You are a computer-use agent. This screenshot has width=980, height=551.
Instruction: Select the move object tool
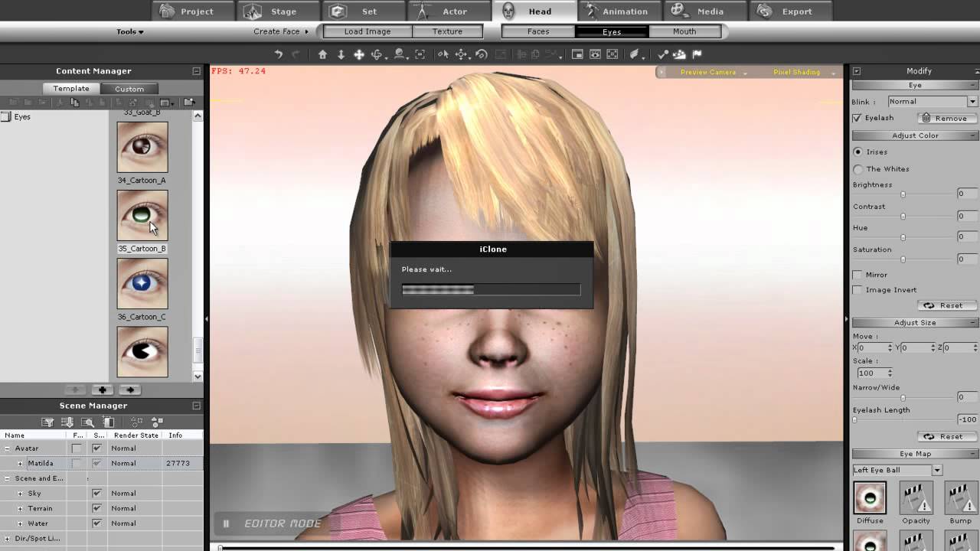(x=462, y=54)
